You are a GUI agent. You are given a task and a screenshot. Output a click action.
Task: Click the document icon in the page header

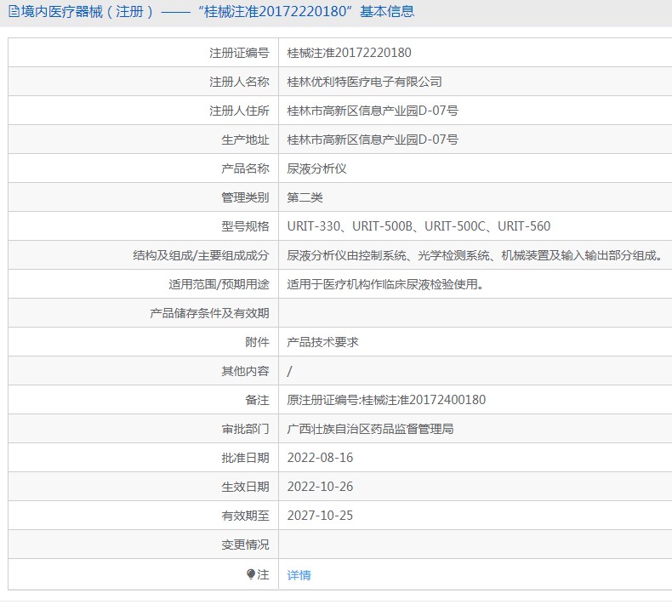[14, 12]
